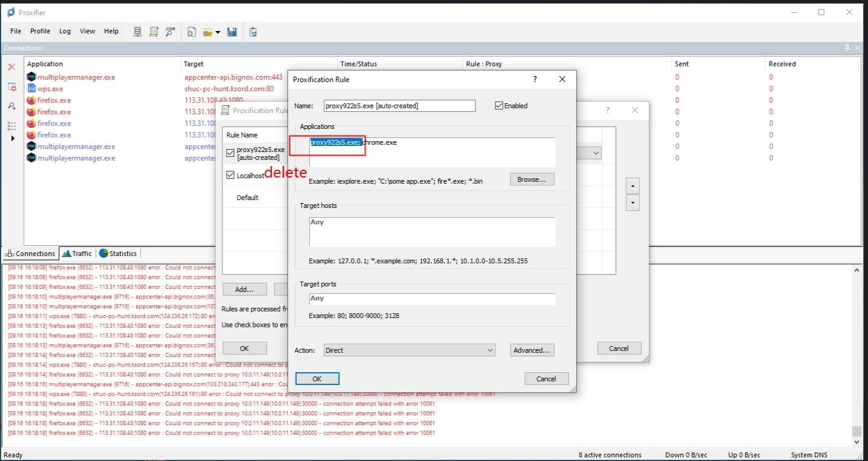The height and width of the screenshot is (461, 868).
Task: Click the red X sidebar icon
Action: pos(11,68)
